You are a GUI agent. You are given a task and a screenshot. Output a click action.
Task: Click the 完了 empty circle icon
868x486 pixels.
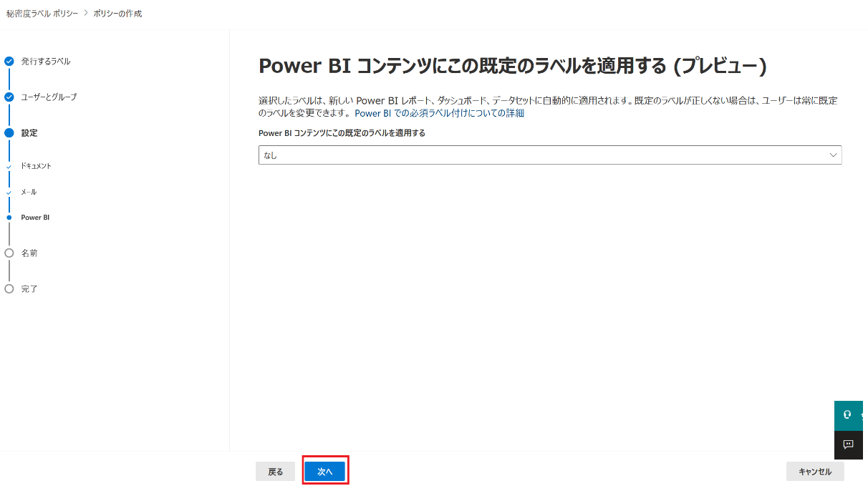click(9, 289)
